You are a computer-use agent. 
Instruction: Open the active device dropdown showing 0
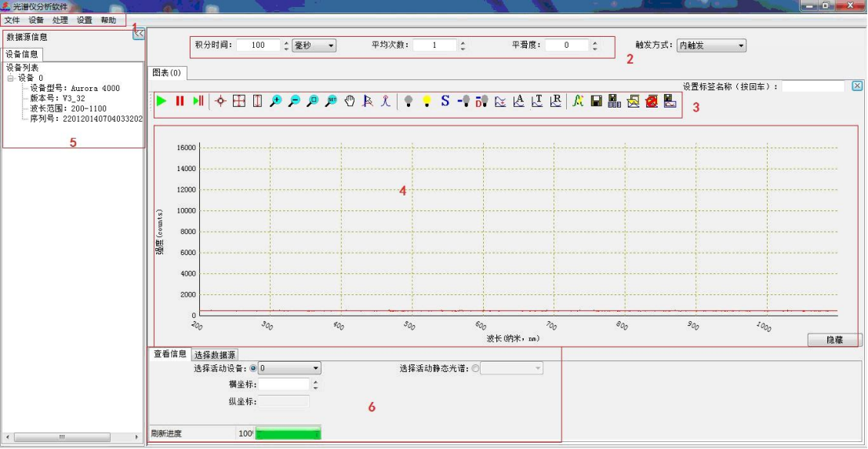289,368
